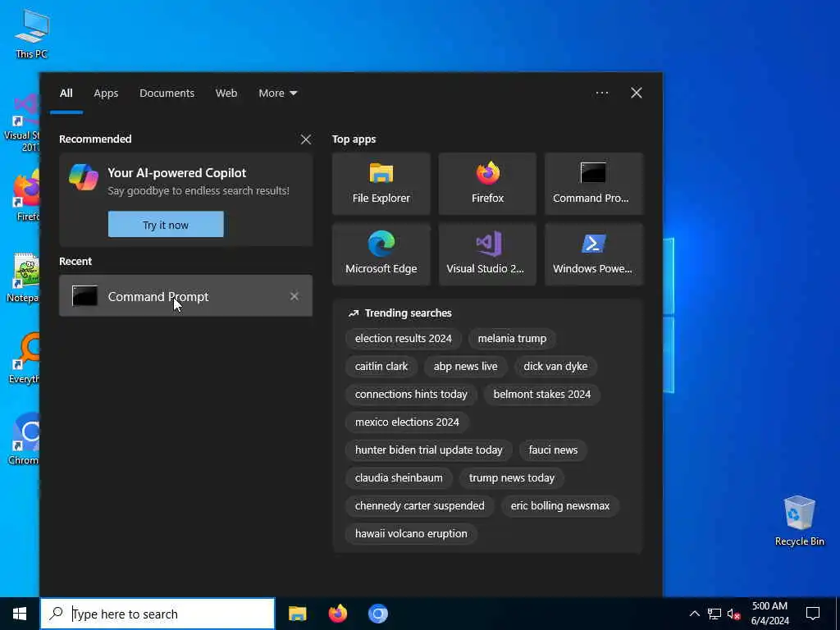Screen dimensions: 840x630
Task: Click the Copilot logo in Recommended card
Action: [84, 177]
